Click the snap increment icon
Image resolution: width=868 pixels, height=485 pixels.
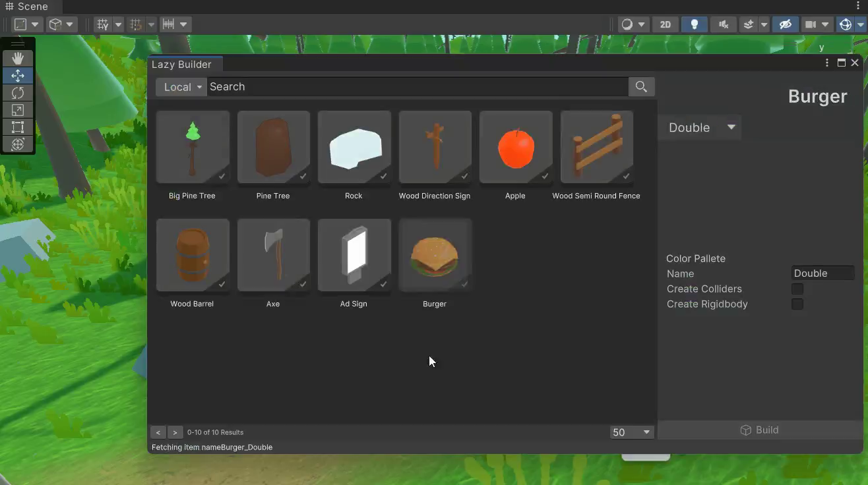[x=136, y=24]
